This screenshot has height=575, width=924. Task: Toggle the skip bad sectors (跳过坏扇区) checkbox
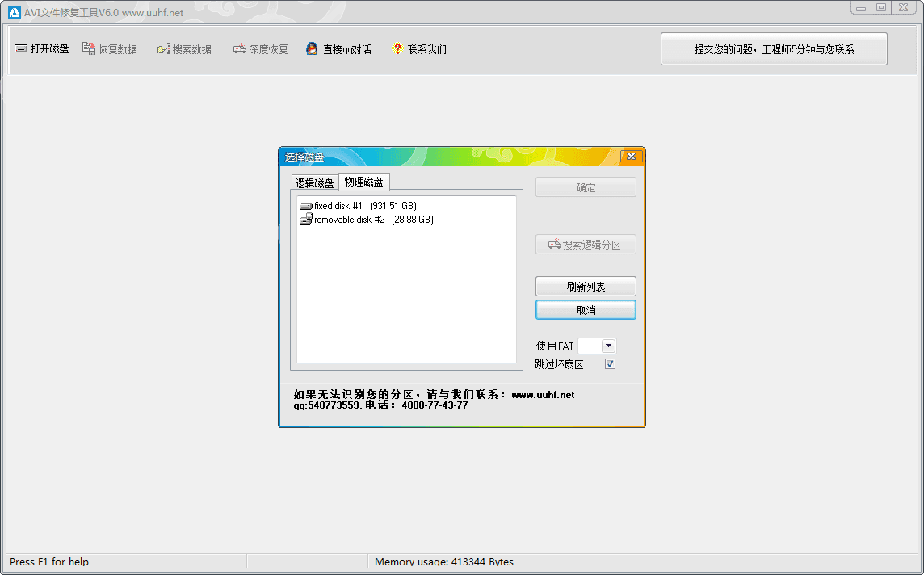610,364
